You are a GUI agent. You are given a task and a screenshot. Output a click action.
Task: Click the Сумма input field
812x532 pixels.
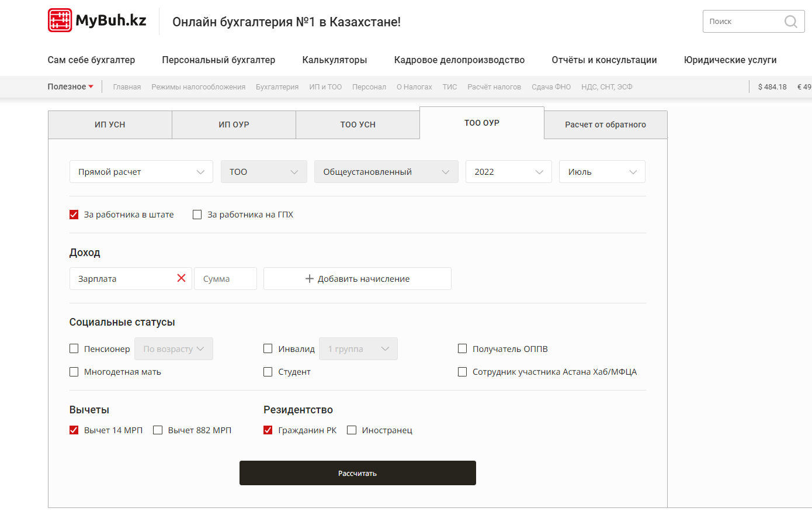click(x=225, y=279)
